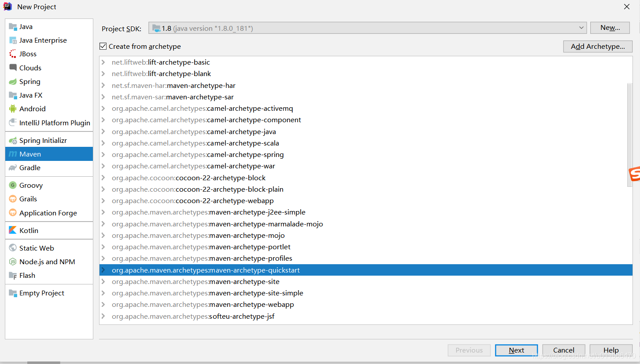
Task: Click the Android robot icon
Action: coord(13,109)
